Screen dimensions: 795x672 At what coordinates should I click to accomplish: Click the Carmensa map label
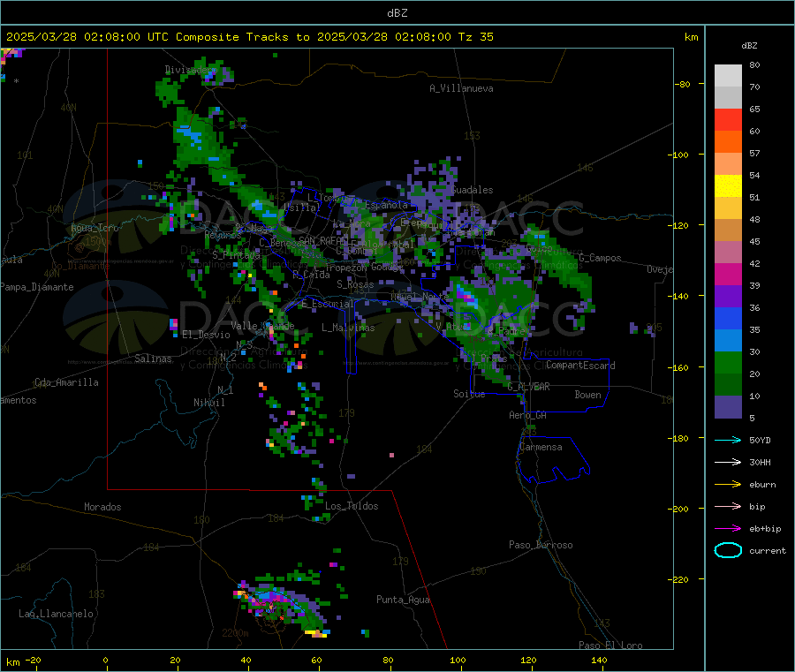pos(541,447)
